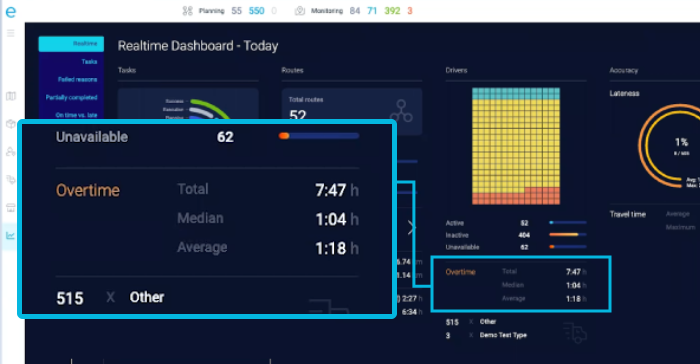Viewport: 700px width, 364px height.
Task: Open the Failed reasons menu item
Action: tap(77, 79)
